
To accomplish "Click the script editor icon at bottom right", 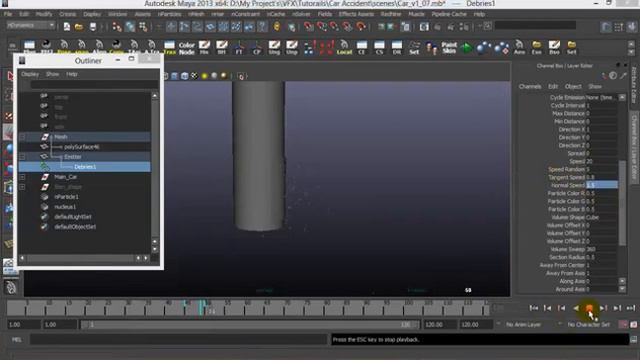I will [x=633, y=340].
